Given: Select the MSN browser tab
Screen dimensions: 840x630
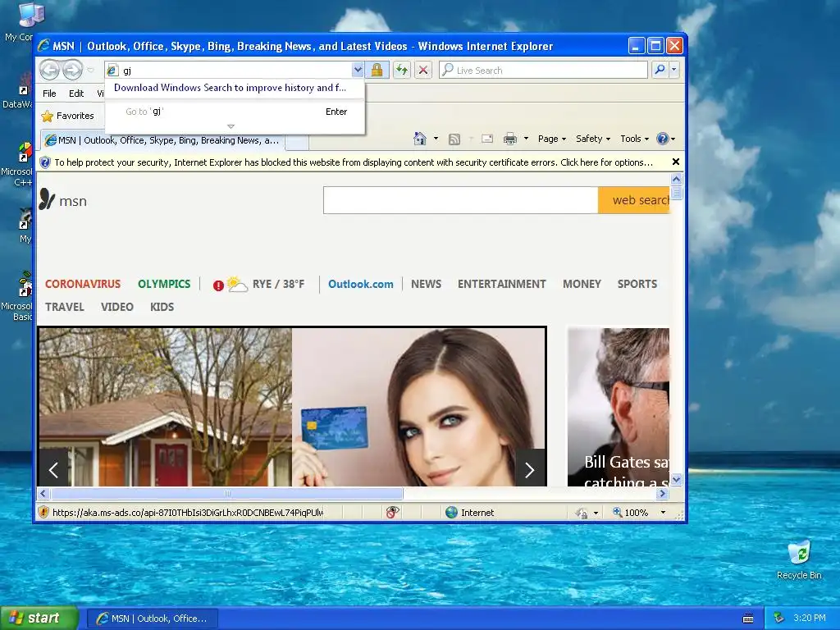Looking at the screenshot, I should coord(163,140).
